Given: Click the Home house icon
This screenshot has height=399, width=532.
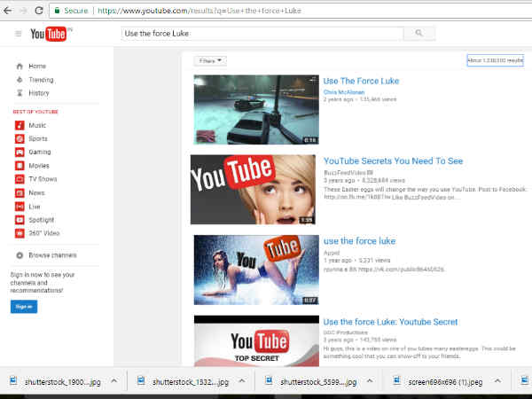Looking at the screenshot, I should 20,66.
